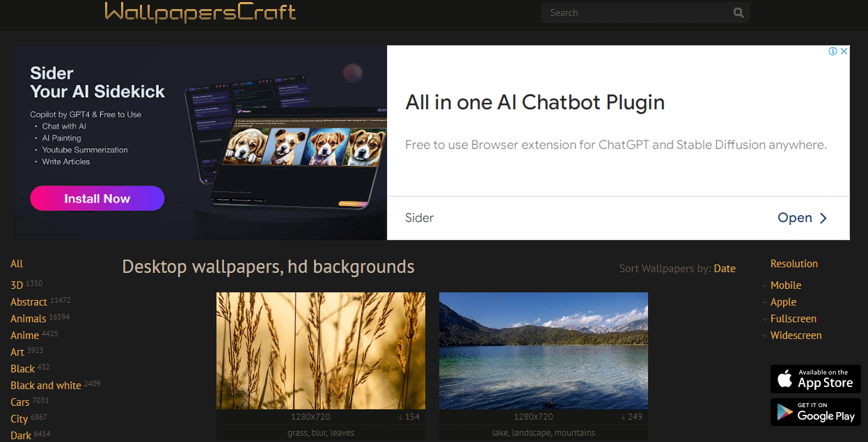868x442 pixels.
Task: Open the Google Play badge
Action: point(815,412)
